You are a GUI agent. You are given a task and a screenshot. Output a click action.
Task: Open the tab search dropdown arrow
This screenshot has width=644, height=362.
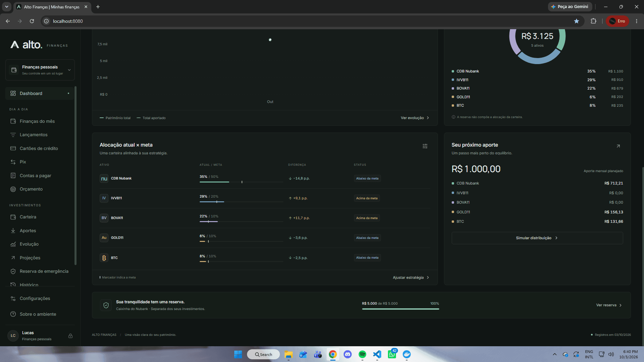pos(6,7)
